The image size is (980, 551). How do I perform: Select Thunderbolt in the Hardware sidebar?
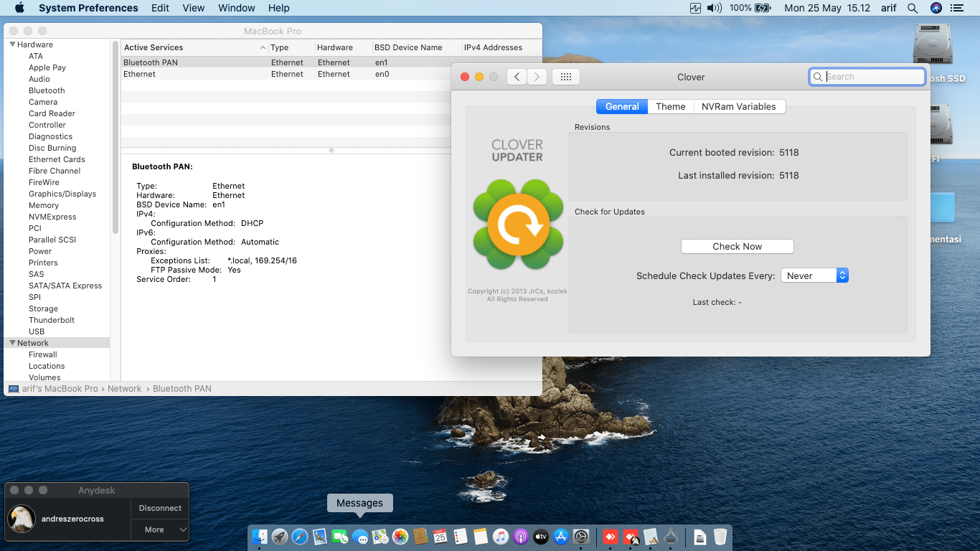[x=52, y=320]
